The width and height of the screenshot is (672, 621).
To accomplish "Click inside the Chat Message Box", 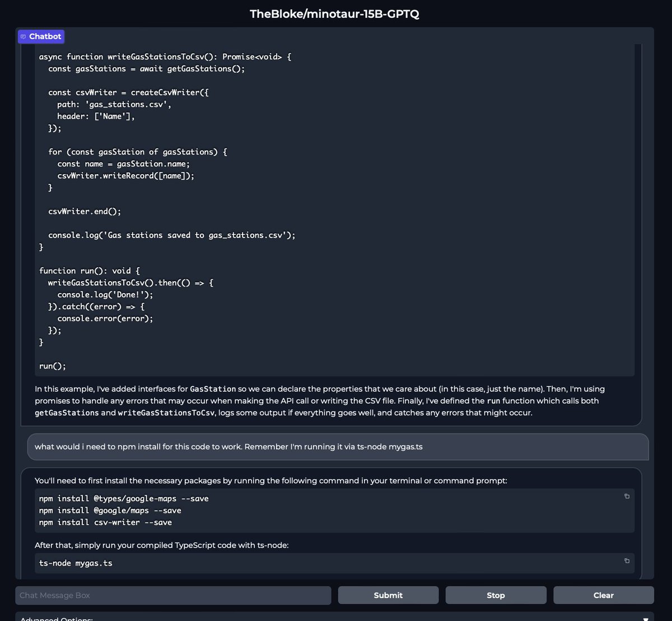I will coord(174,595).
